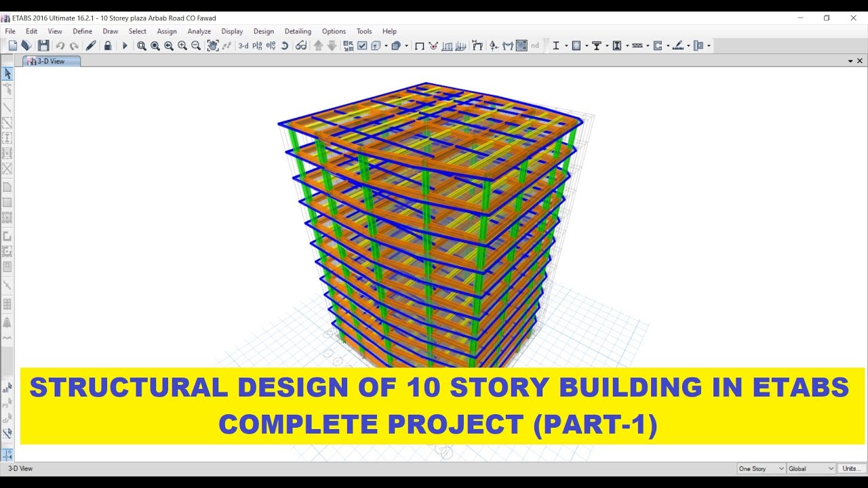Image resolution: width=868 pixels, height=488 pixels.
Task: Click the pencil refresh window icon
Action: click(91, 45)
